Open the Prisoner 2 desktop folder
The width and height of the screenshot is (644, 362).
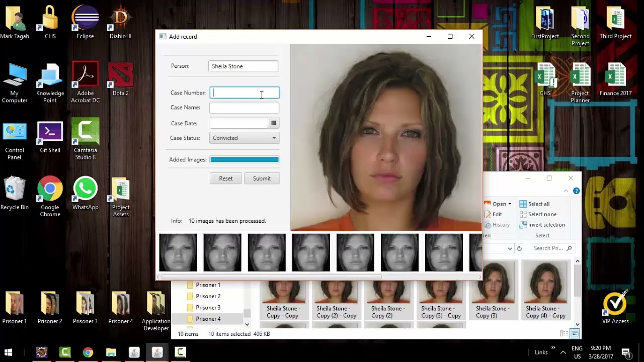point(50,307)
